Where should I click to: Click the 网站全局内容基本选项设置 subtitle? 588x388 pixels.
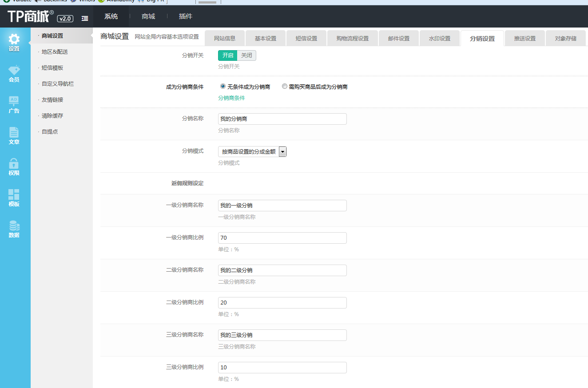tap(167, 36)
